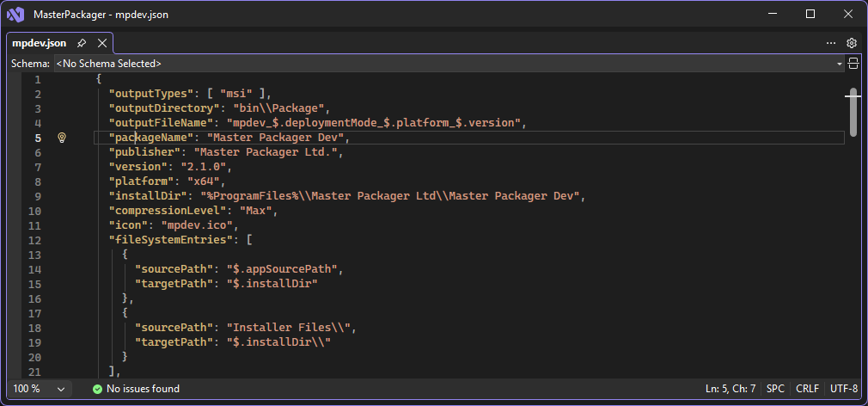Click the "installDir" key
This screenshot has width=868, height=406.
click(x=149, y=196)
